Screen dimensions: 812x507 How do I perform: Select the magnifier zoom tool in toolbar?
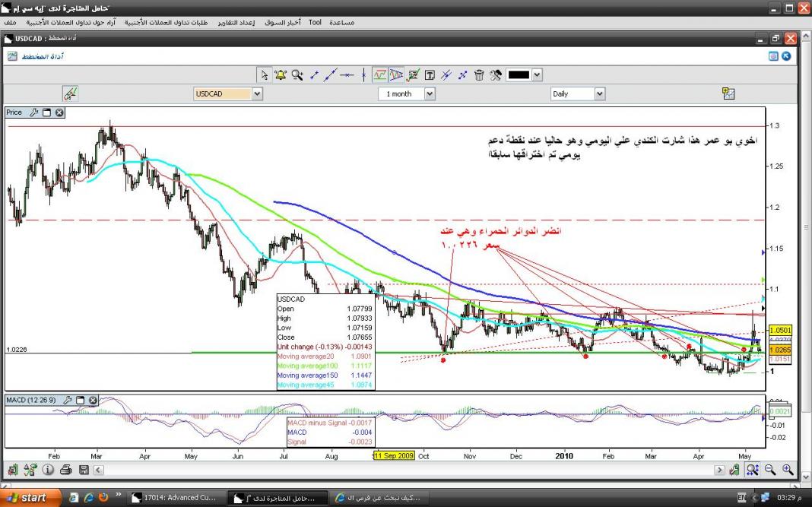click(x=297, y=74)
